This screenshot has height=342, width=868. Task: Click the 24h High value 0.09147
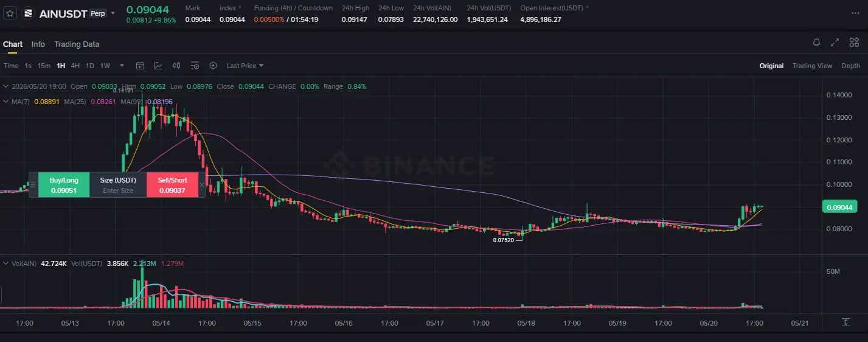click(355, 19)
